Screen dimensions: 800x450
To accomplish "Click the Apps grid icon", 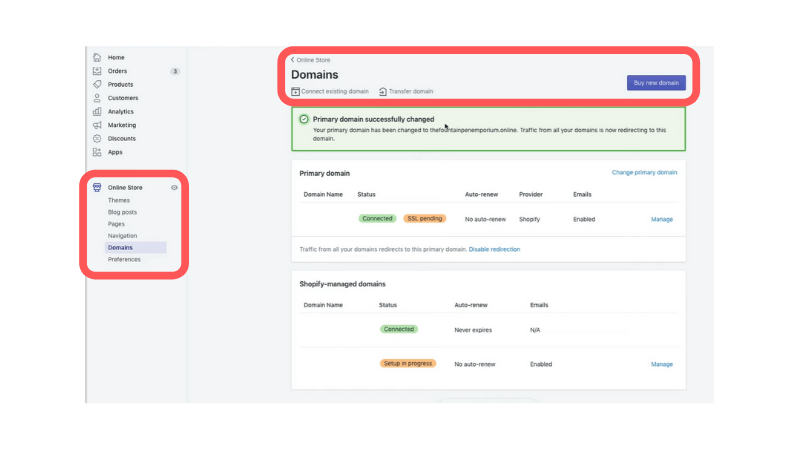I will (97, 152).
